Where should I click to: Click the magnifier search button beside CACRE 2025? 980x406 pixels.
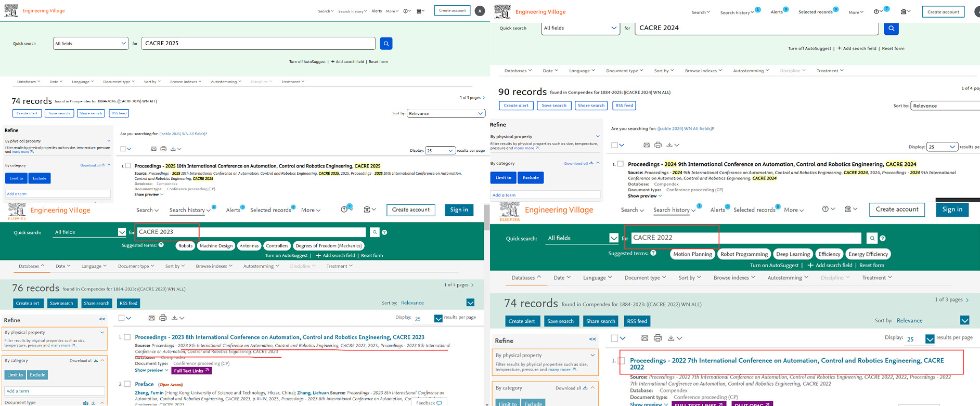coord(386,44)
